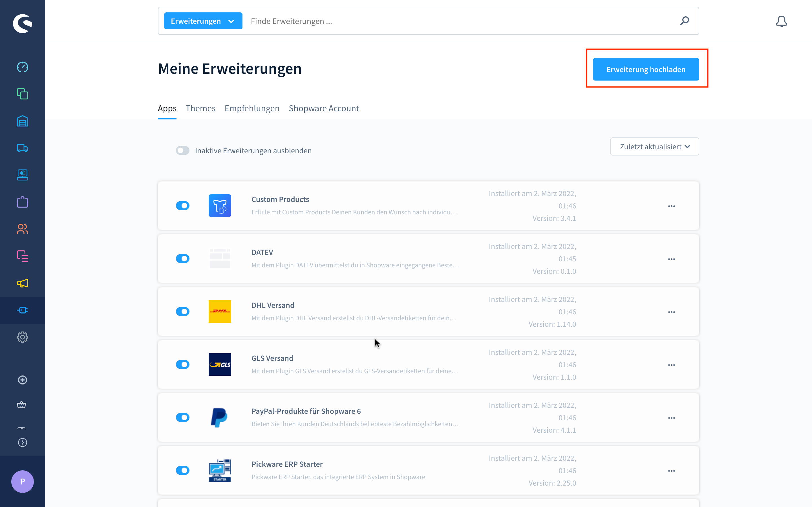Expand the Erweiterungen search type dropdown
The width and height of the screenshot is (812, 507).
203,21
